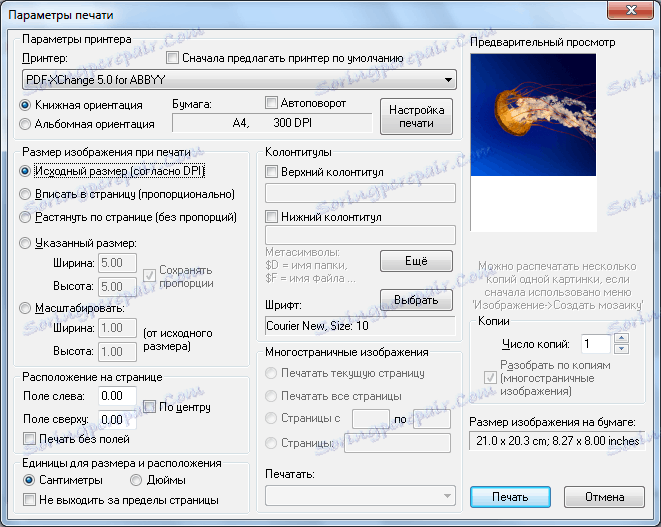661x527 pixels.
Task: Select Печатать текущую страницу option
Action: 271,373
